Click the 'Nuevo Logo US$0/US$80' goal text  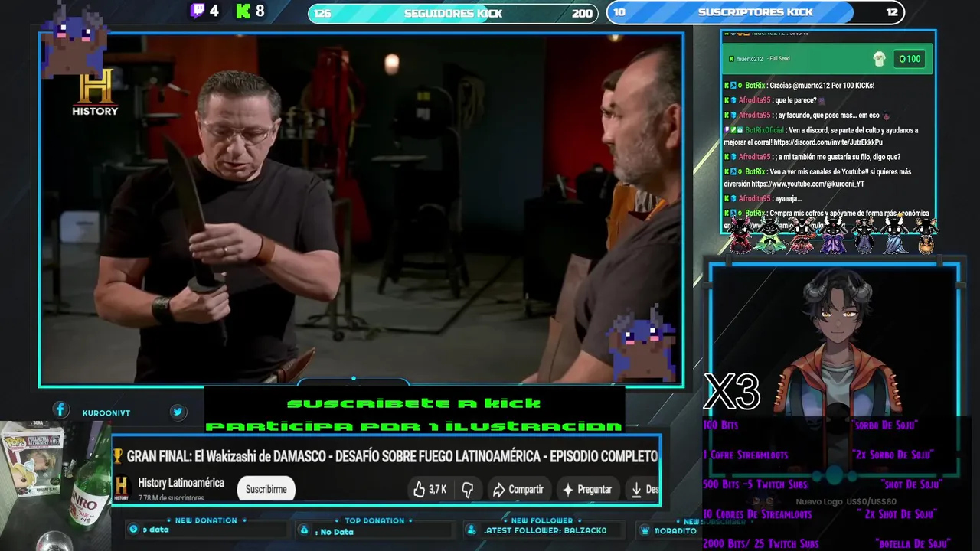click(x=846, y=502)
